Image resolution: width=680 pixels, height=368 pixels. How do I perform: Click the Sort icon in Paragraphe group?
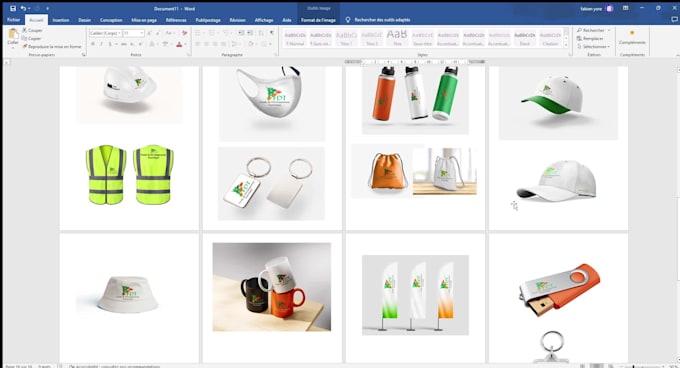coord(261,33)
